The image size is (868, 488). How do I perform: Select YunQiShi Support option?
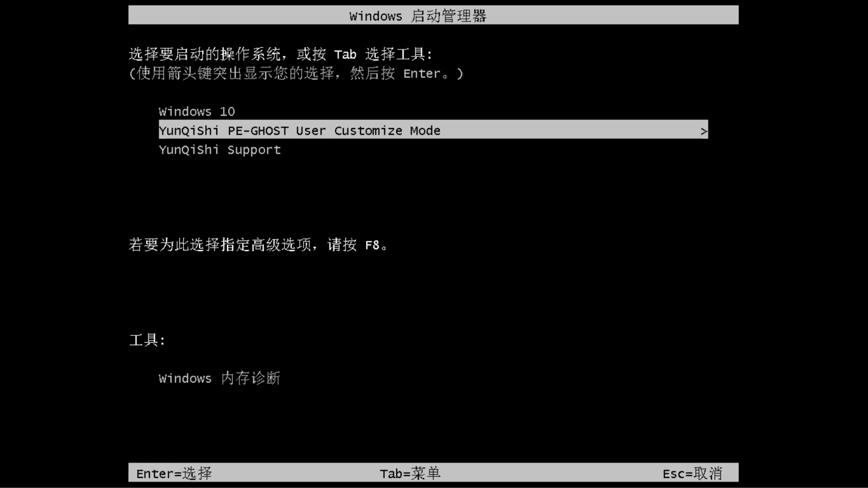[x=219, y=150]
